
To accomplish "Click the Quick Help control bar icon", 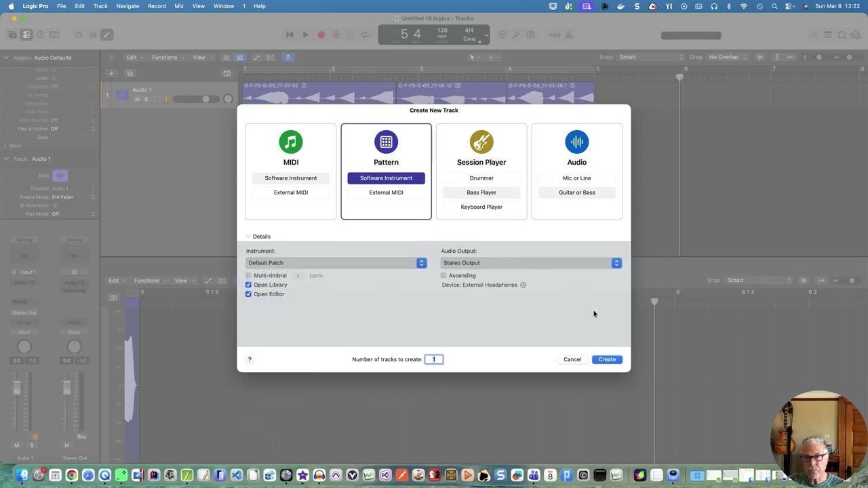I will (x=40, y=35).
